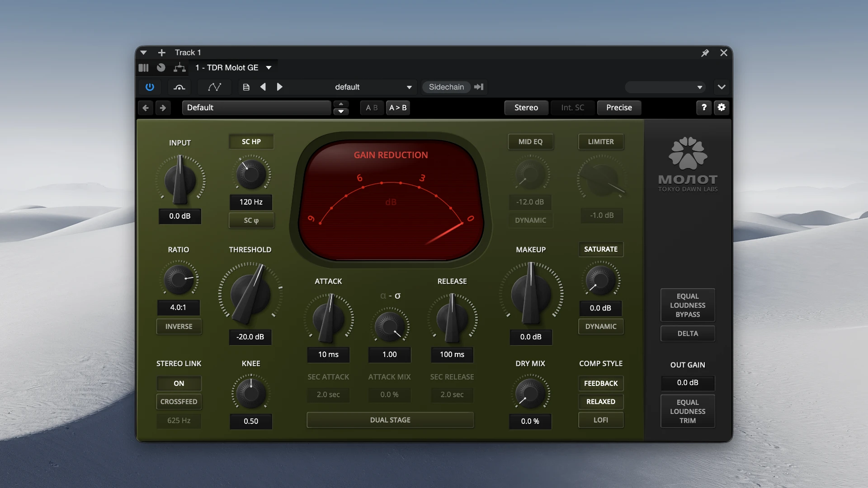Click the THRESHOLD knob
The image size is (868, 488).
click(x=250, y=293)
